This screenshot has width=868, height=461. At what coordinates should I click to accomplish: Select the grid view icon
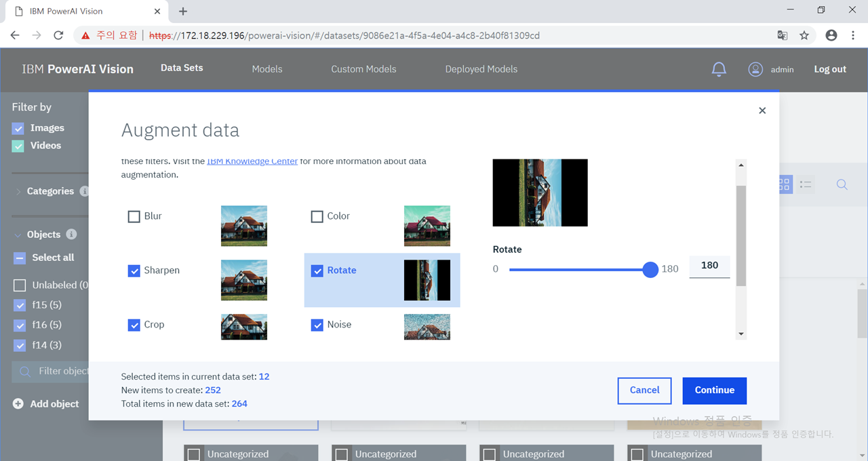(783, 184)
